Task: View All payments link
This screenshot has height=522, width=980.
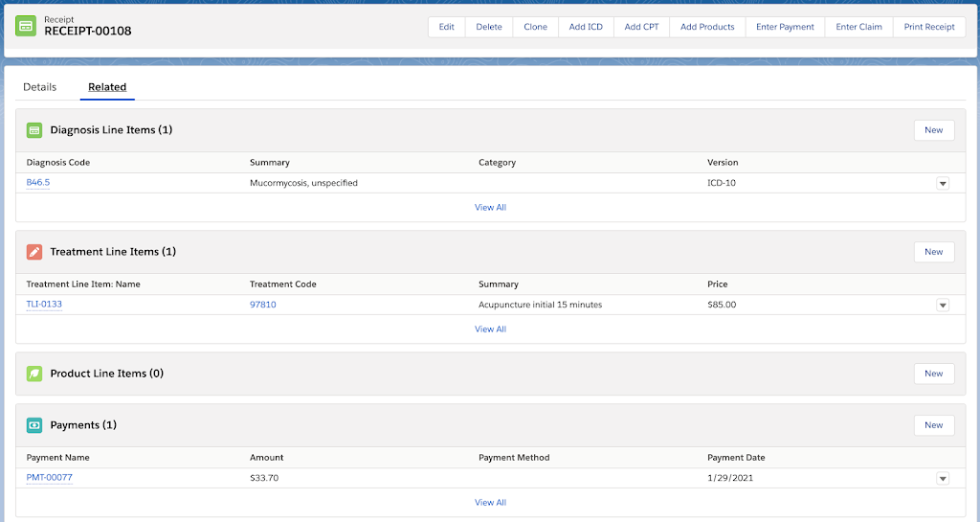Action: [x=490, y=502]
